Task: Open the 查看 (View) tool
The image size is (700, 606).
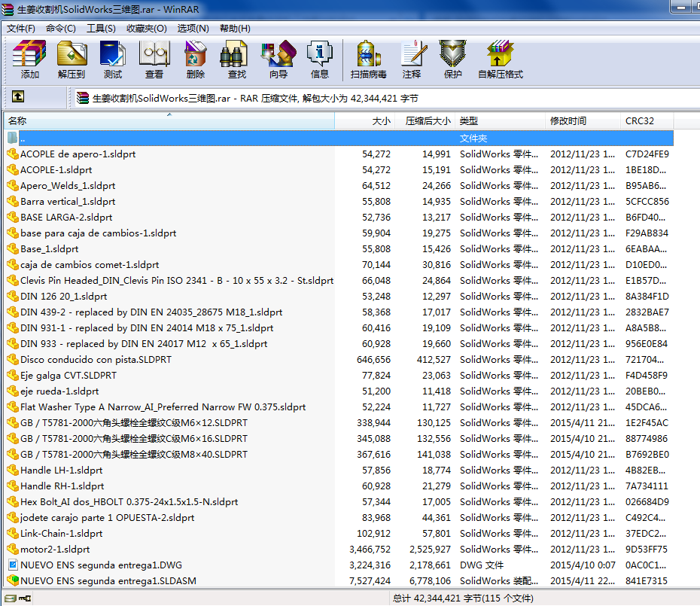Action: [154, 59]
